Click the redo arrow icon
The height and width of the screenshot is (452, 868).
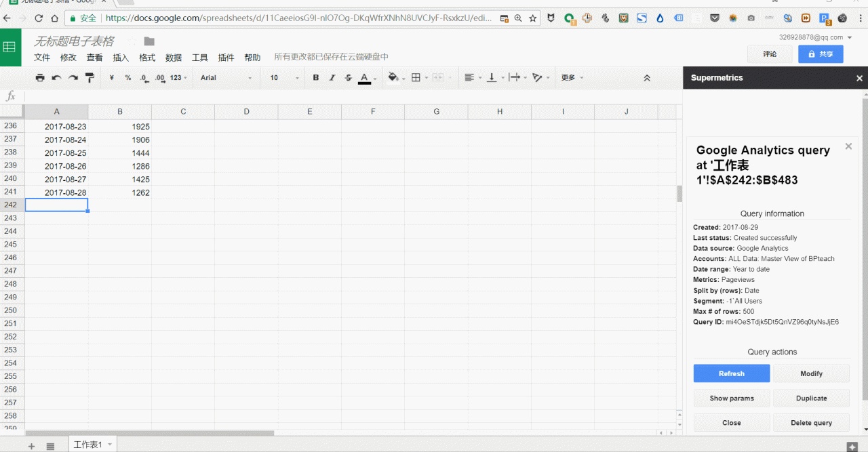[x=73, y=78]
